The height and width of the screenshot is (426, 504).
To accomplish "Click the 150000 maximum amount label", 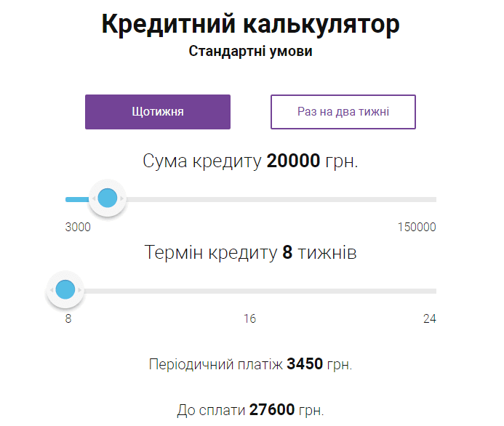I will coord(417,227).
